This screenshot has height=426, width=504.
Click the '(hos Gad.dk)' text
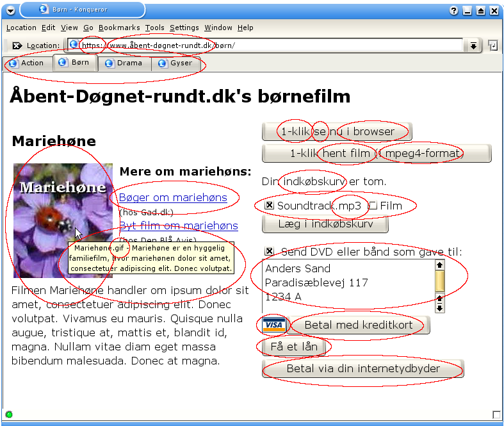pos(146,212)
